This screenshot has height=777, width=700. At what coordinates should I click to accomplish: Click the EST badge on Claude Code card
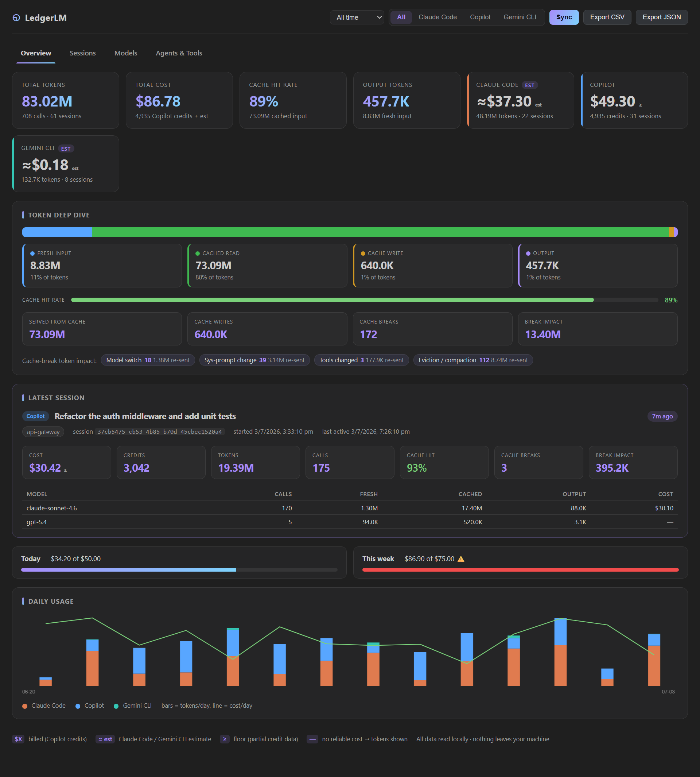(x=530, y=85)
